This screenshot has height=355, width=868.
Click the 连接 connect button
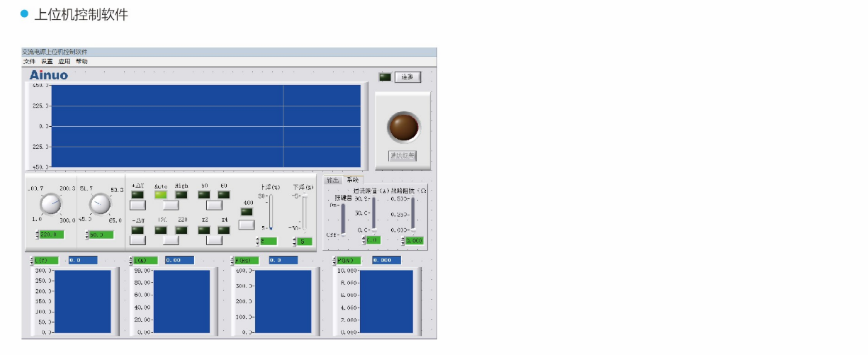coord(407,77)
